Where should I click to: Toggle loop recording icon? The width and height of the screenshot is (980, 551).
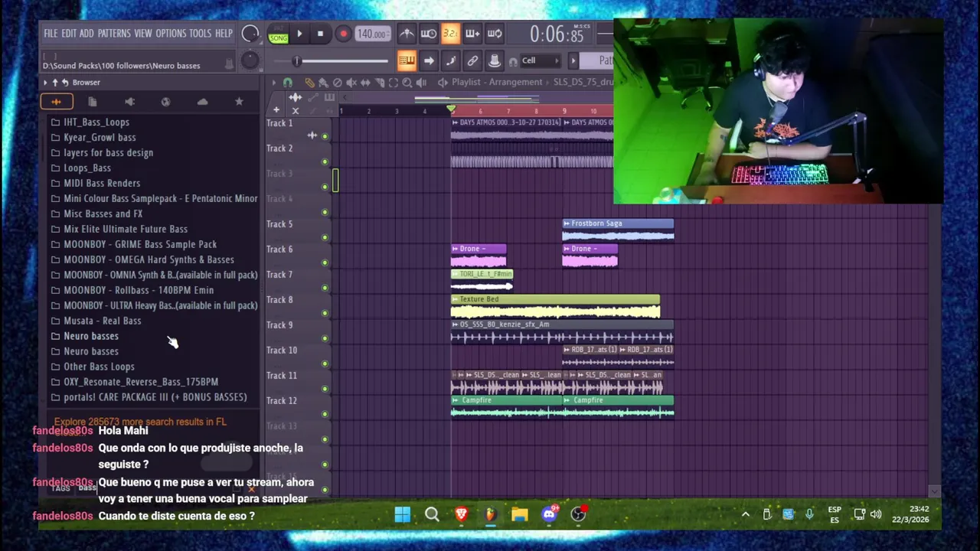click(x=495, y=34)
